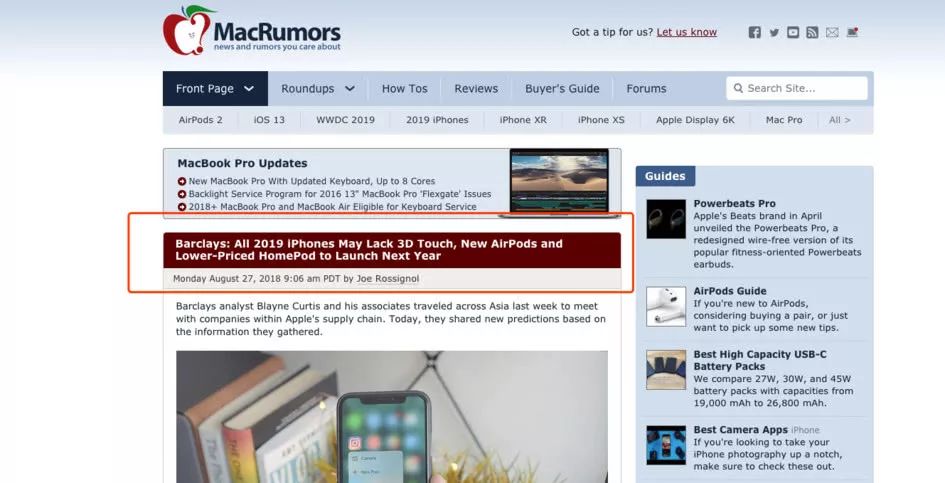Screen dimensions: 945x483
Task: Click the search magnifier icon
Action: pos(738,88)
